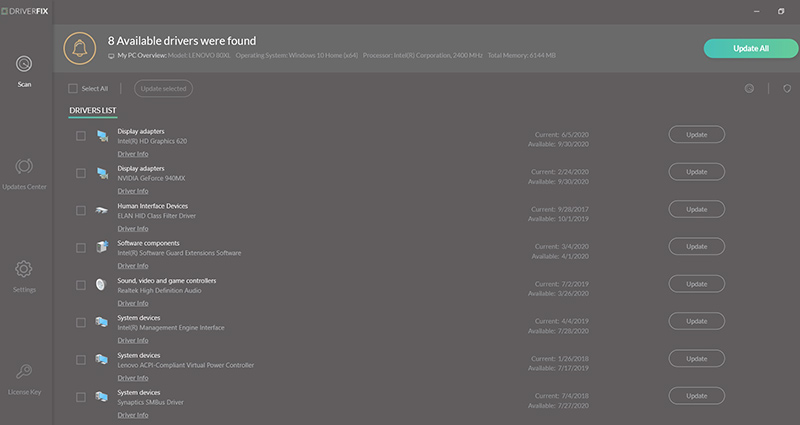Image resolution: width=800 pixels, height=425 pixels.
Task: Update the ELAN HID Class Filter Driver
Action: pos(696,209)
